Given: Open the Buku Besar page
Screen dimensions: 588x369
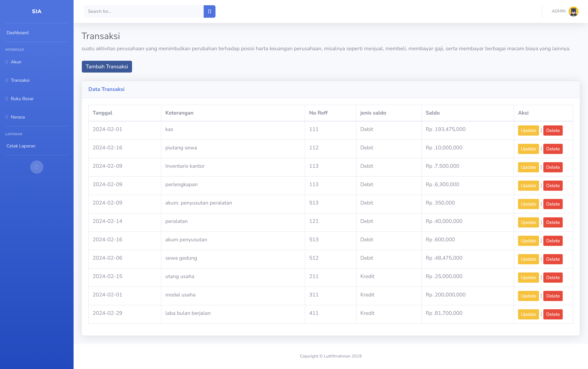Looking at the screenshot, I should [22, 99].
